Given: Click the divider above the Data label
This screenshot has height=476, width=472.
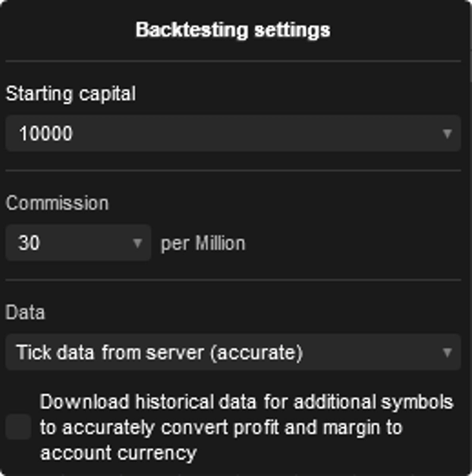Looking at the screenshot, I should pos(233,279).
